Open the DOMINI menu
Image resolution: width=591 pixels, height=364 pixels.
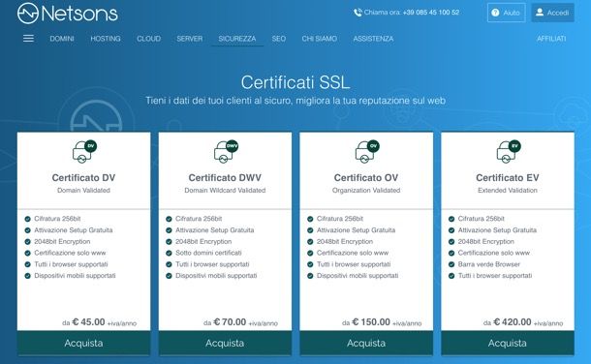(x=62, y=39)
